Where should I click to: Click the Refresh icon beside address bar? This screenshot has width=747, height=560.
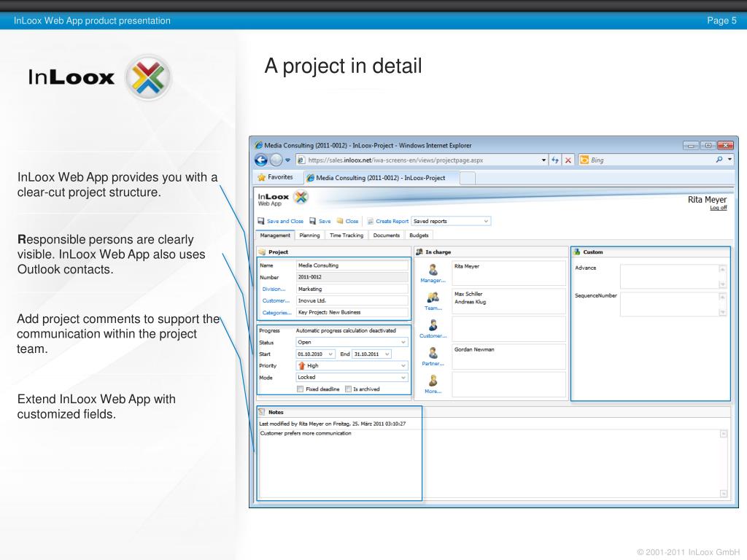pos(555,160)
